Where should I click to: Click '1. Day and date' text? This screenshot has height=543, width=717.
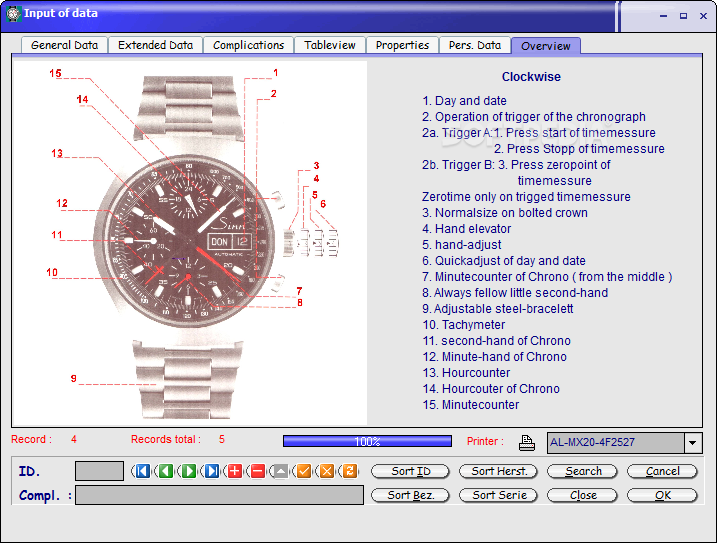(x=464, y=101)
